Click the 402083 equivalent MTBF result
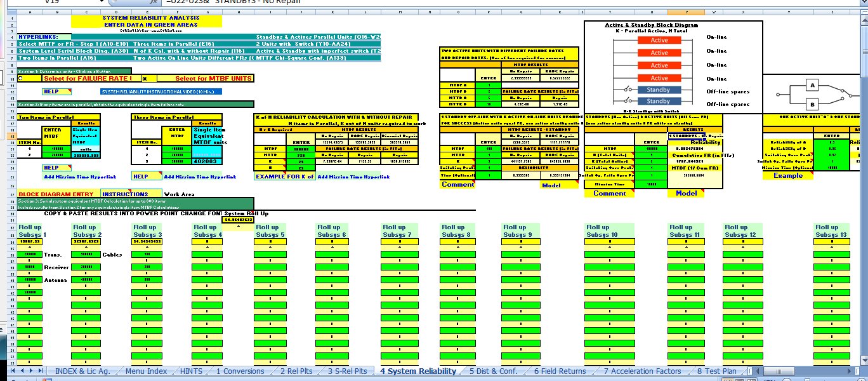The height and width of the screenshot is (381, 868). coord(206,161)
